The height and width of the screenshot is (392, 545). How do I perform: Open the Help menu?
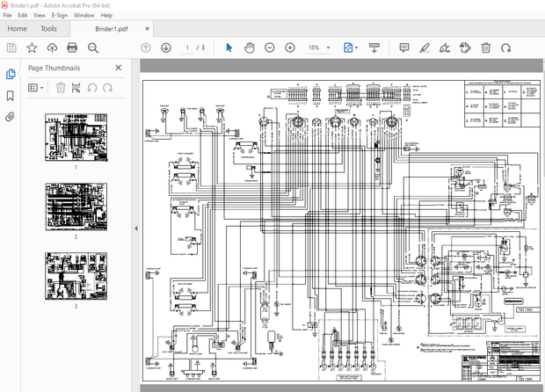click(106, 15)
